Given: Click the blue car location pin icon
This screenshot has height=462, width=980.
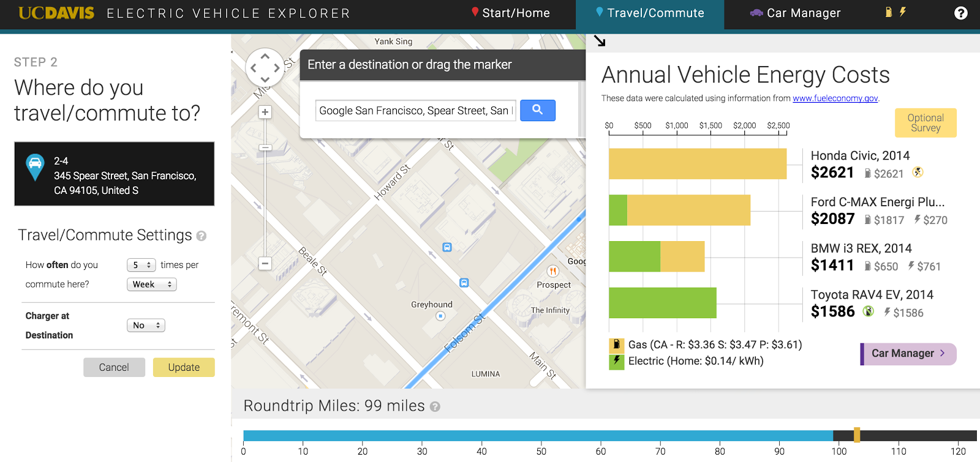Looking at the screenshot, I should [x=35, y=167].
